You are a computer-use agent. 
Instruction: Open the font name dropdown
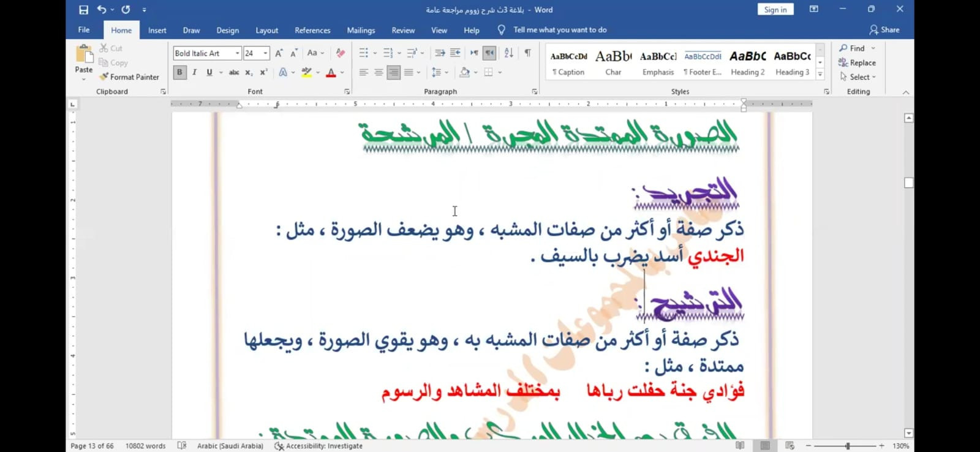tap(238, 53)
